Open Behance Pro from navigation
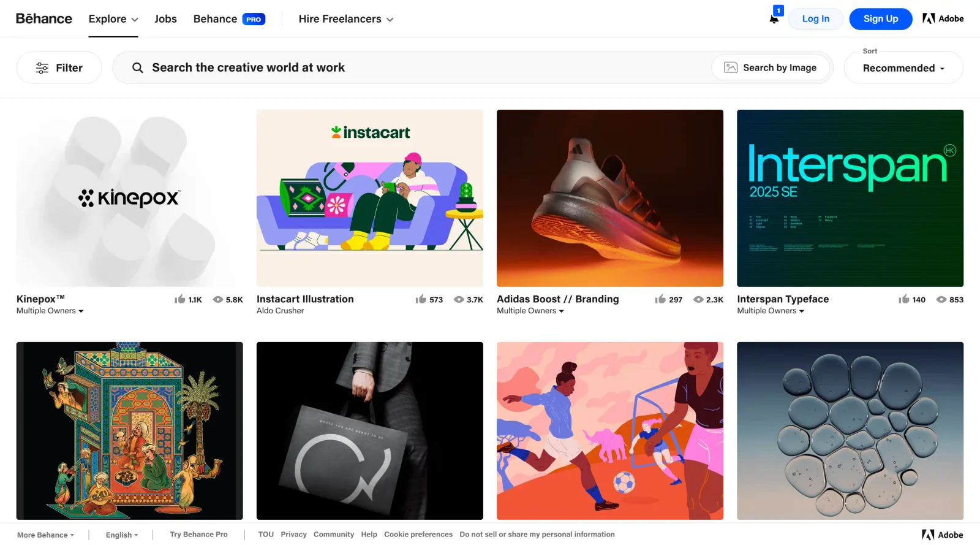Image resolution: width=980 pixels, height=545 pixels. pyautogui.click(x=229, y=19)
